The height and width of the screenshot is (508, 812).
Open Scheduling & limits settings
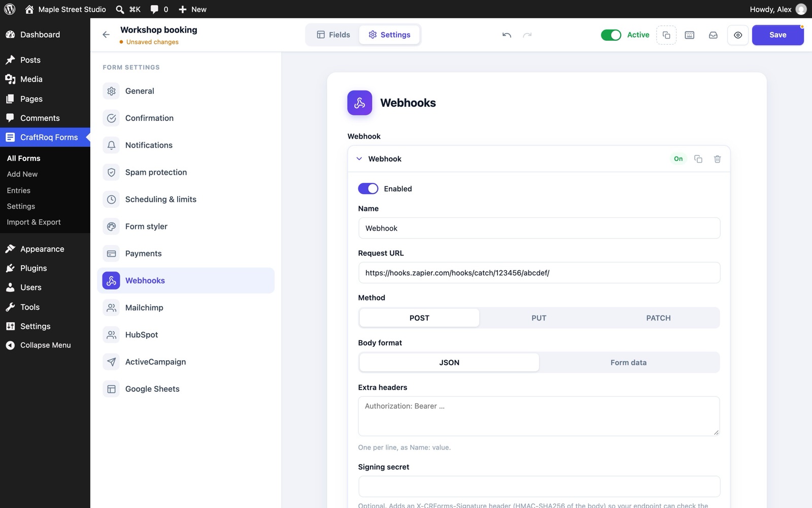coord(186,199)
